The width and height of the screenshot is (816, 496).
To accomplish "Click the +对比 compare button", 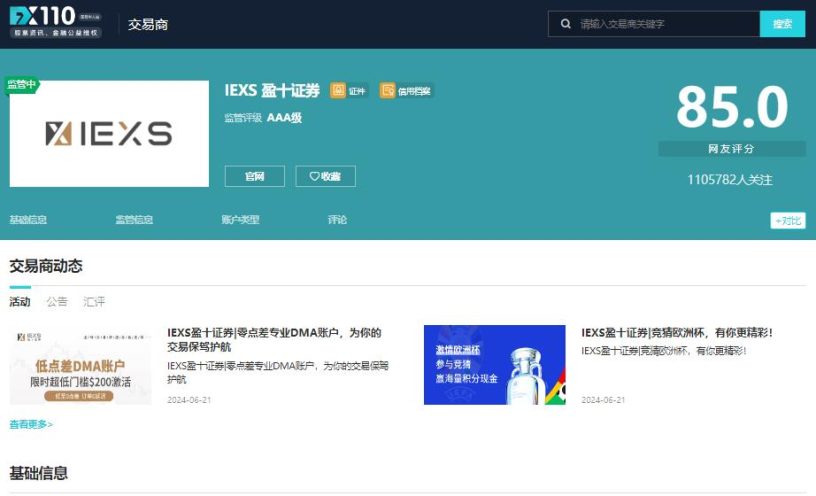I will tap(788, 221).
